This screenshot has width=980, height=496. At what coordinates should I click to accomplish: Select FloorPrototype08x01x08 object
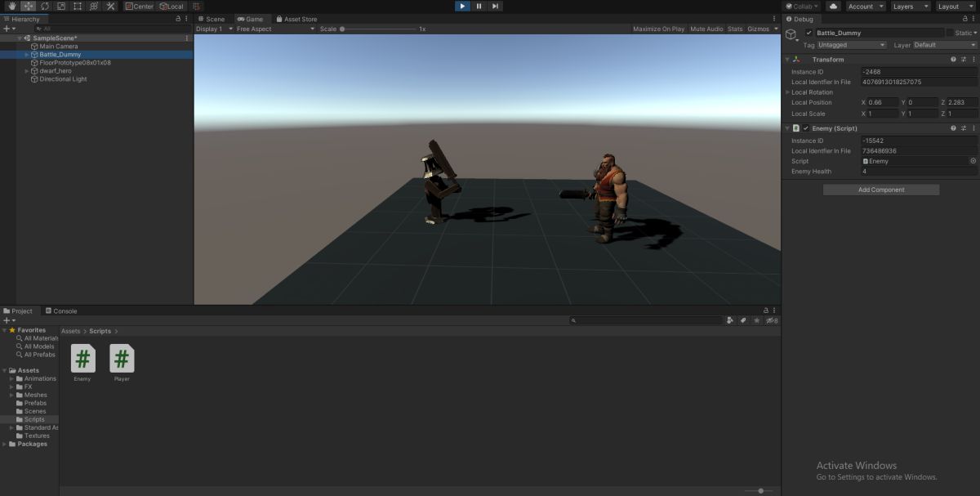click(70, 63)
